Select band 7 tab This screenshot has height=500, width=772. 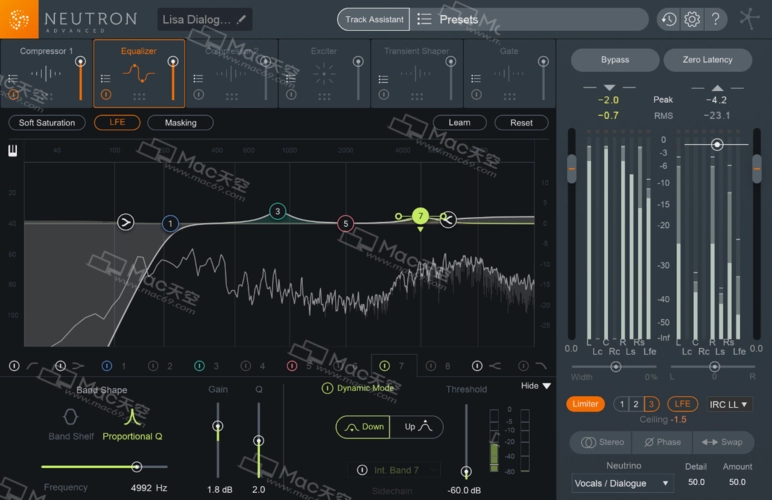[393, 366]
